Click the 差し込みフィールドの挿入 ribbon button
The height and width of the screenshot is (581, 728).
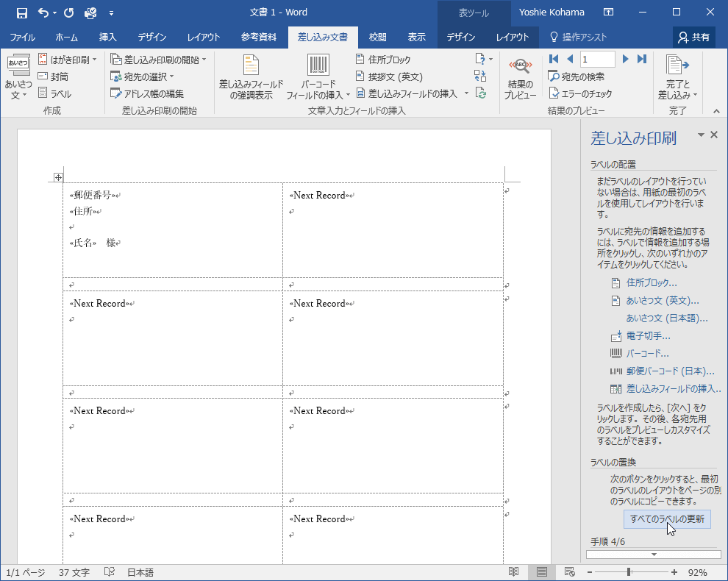coord(407,93)
